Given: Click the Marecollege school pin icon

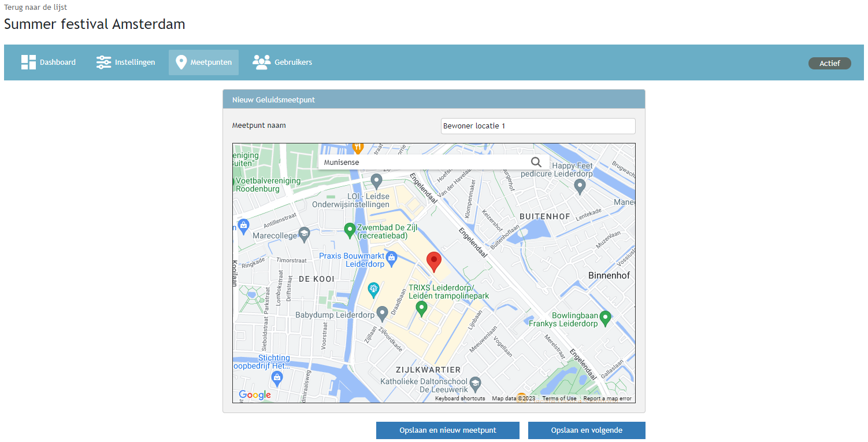Looking at the screenshot, I should tap(305, 234).
